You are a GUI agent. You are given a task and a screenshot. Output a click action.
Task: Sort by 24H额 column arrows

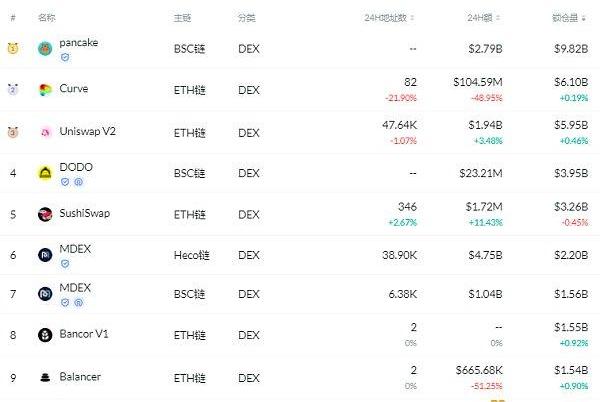[499, 18]
